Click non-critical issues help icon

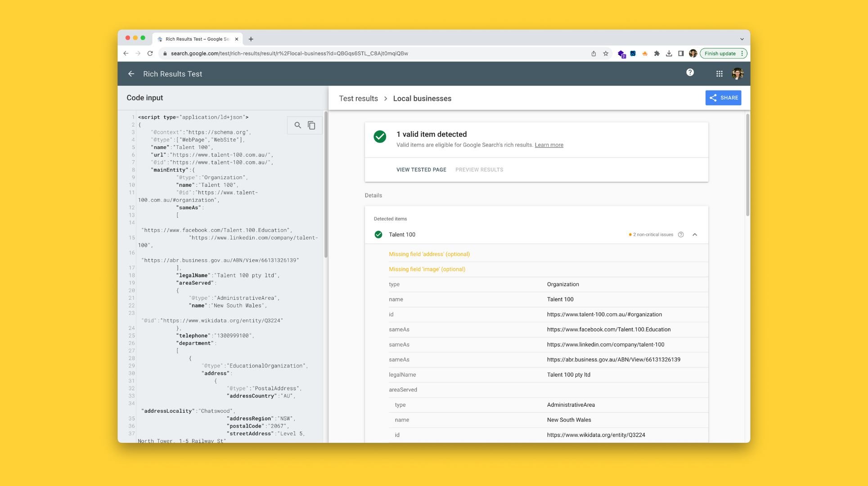click(x=681, y=234)
